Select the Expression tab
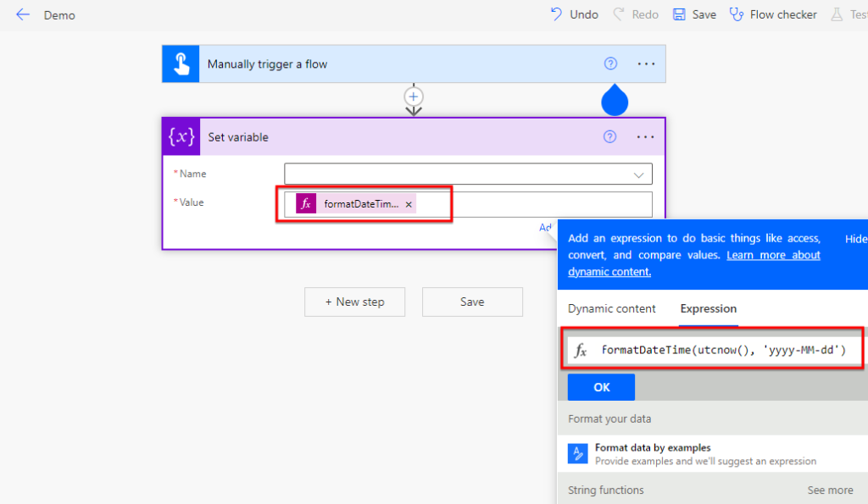The width and height of the screenshot is (868, 504). point(708,308)
